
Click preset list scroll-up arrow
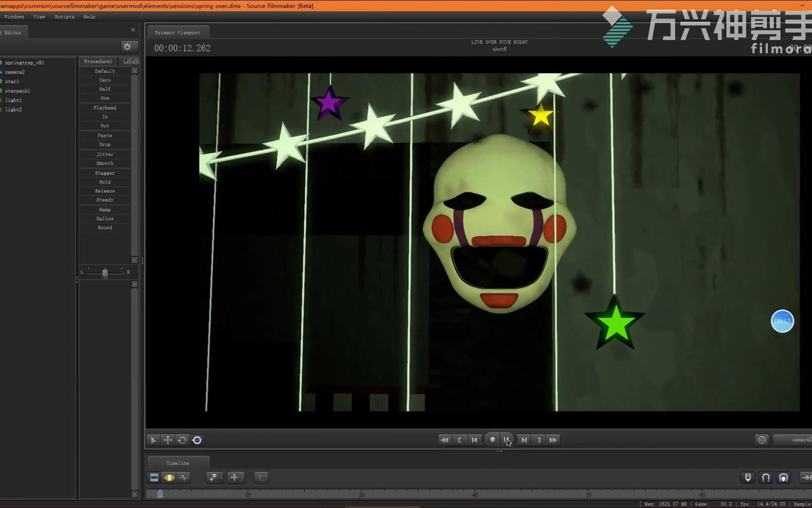coord(135,71)
